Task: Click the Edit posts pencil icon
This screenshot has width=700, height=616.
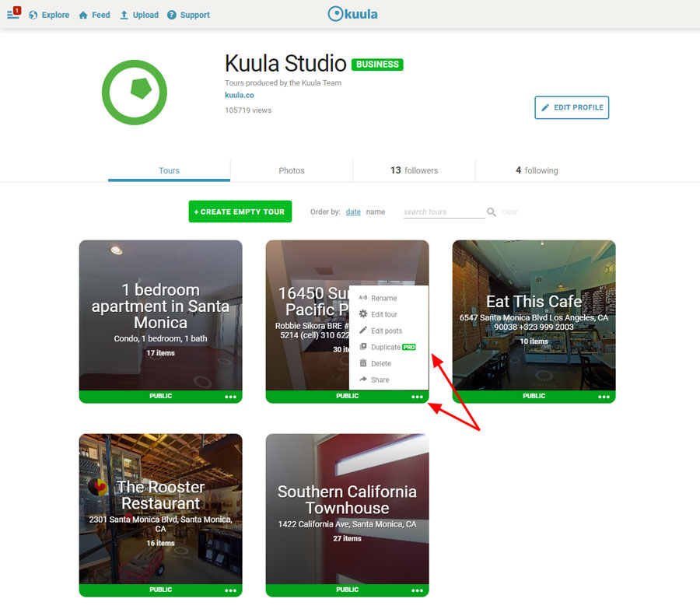Action: tap(363, 331)
